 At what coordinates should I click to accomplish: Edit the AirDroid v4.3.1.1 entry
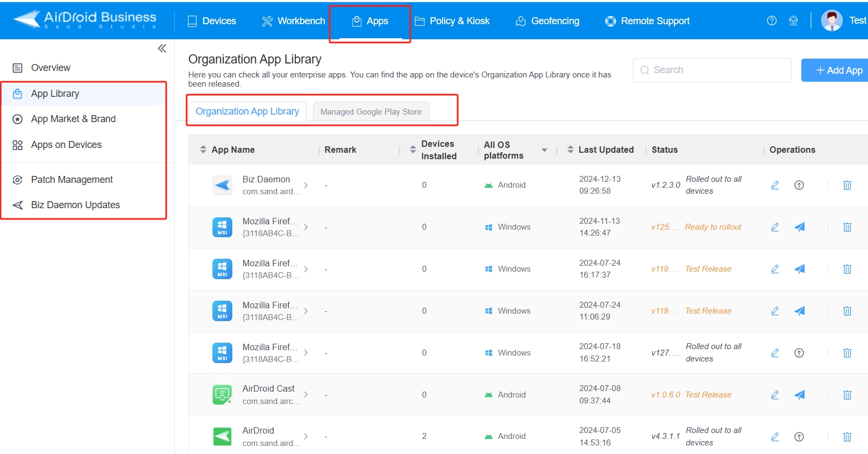(x=775, y=437)
